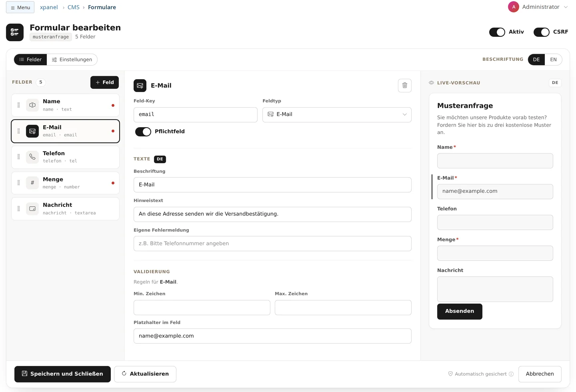
Task: Toggle the CSRF switch
Action: click(x=542, y=32)
